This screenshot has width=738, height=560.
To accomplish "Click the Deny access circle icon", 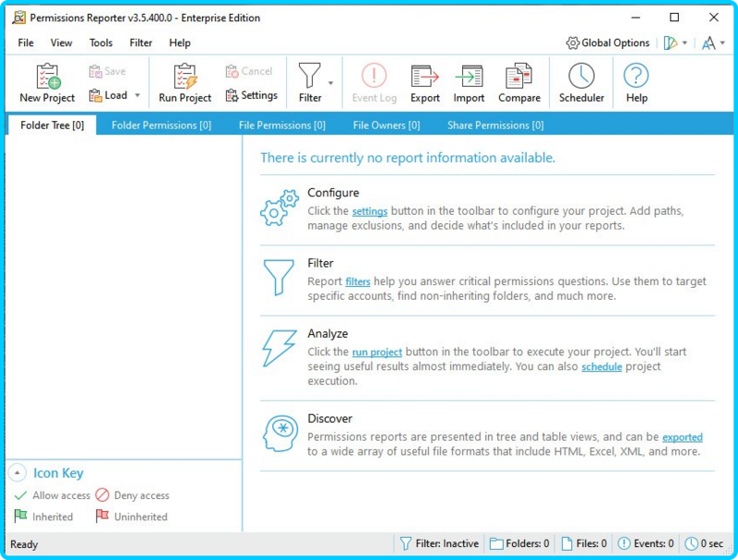I will pos(101,495).
